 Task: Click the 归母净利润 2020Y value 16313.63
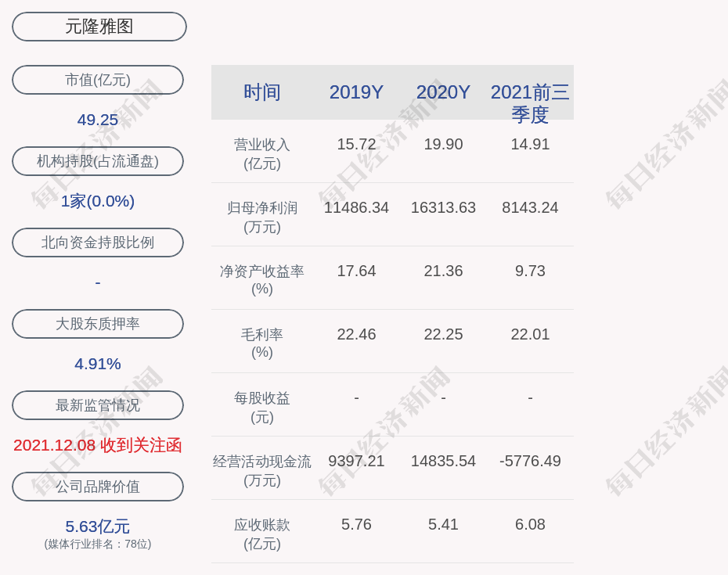pos(443,207)
